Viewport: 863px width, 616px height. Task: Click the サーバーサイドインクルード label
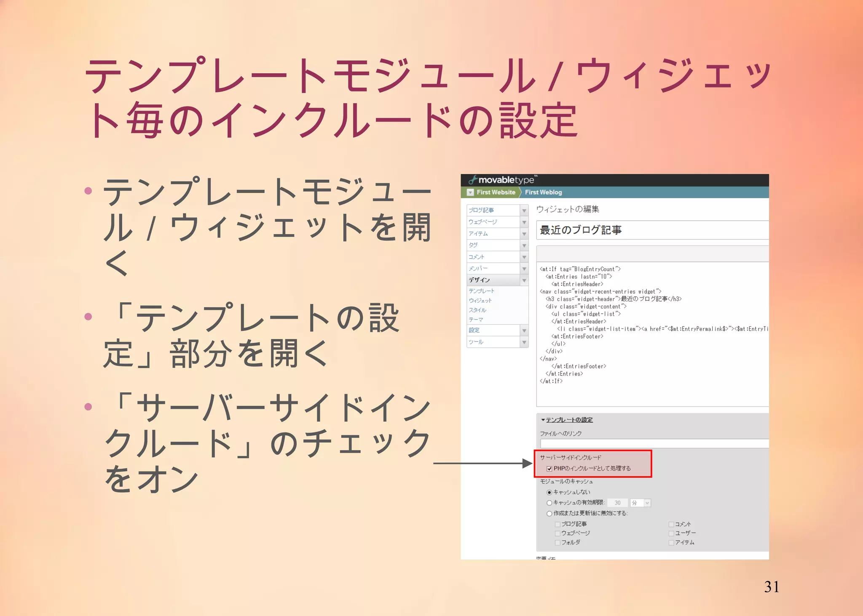[571, 458]
